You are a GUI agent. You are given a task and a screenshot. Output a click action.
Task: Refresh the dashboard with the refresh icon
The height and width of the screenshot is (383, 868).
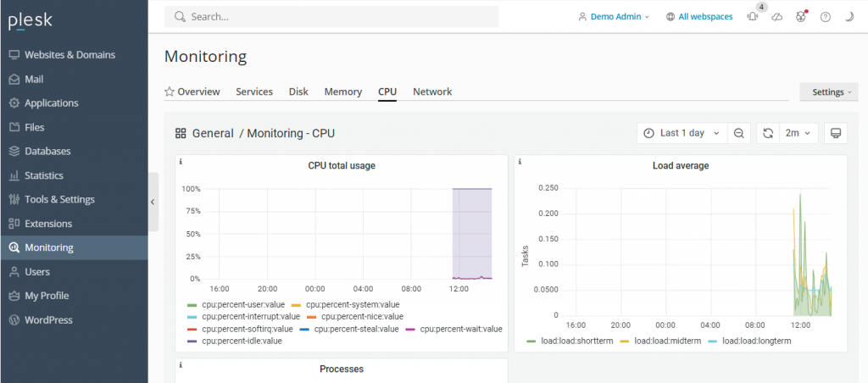[768, 133]
